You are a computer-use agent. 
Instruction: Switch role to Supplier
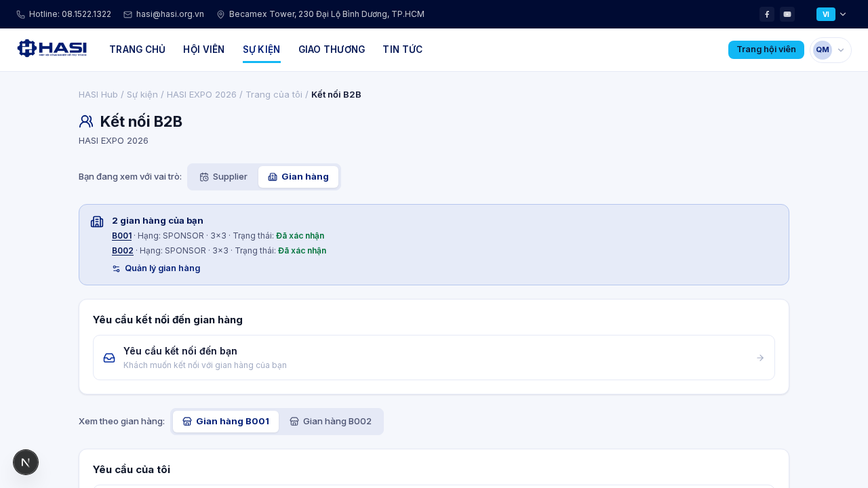click(x=223, y=177)
